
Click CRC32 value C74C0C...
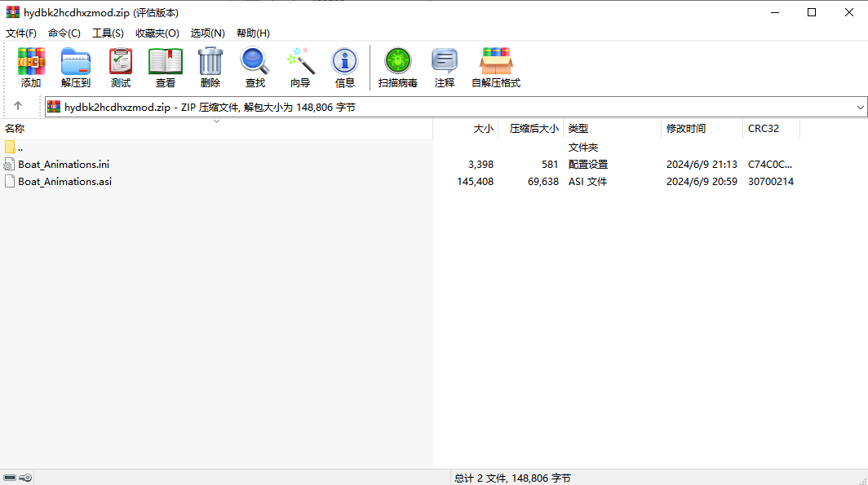769,164
